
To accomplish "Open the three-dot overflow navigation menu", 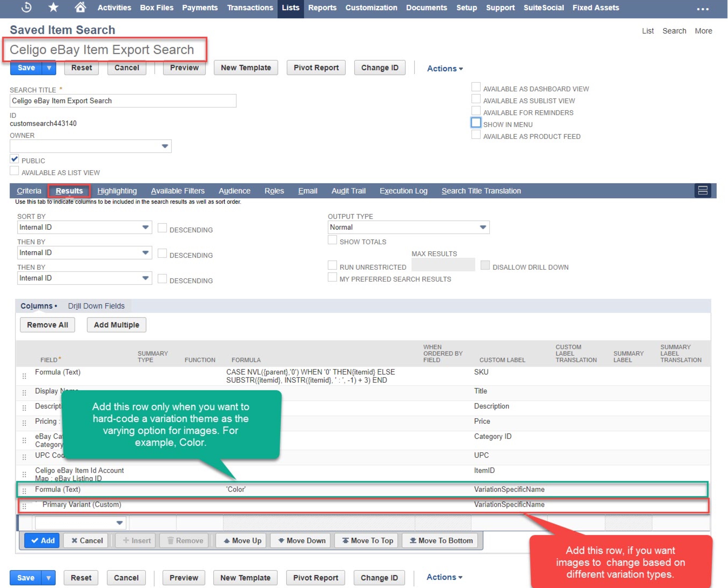I will [703, 9].
